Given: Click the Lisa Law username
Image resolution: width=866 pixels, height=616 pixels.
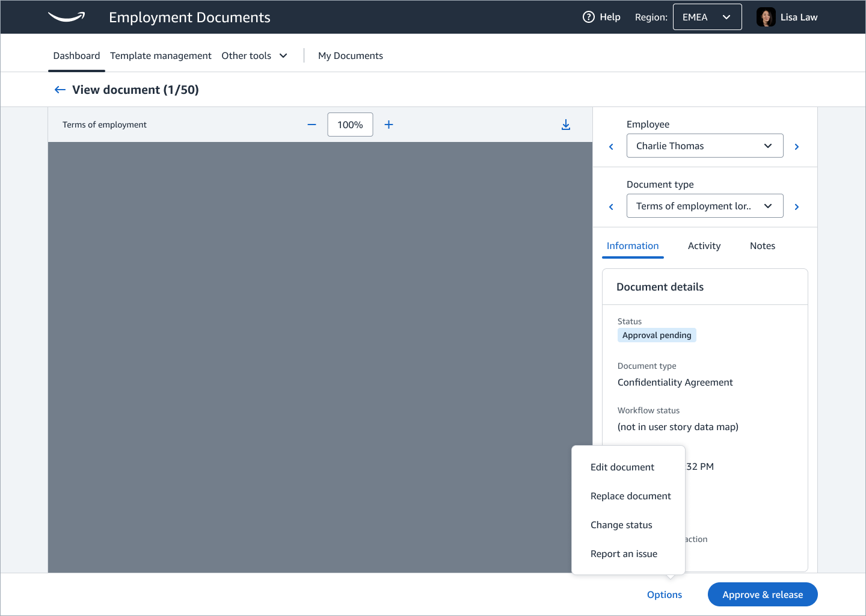Looking at the screenshot, I should point(799,17).
